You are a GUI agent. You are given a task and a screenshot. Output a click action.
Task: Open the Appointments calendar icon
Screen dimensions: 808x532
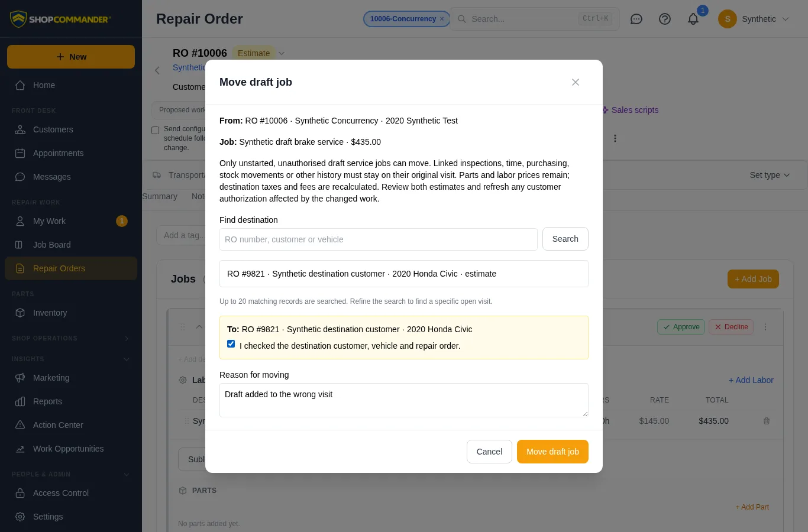[20, 153]
